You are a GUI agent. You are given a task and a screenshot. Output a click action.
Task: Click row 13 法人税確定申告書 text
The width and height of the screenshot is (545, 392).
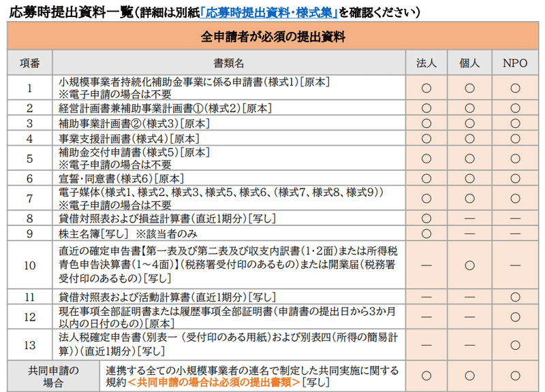click(228, 344)
